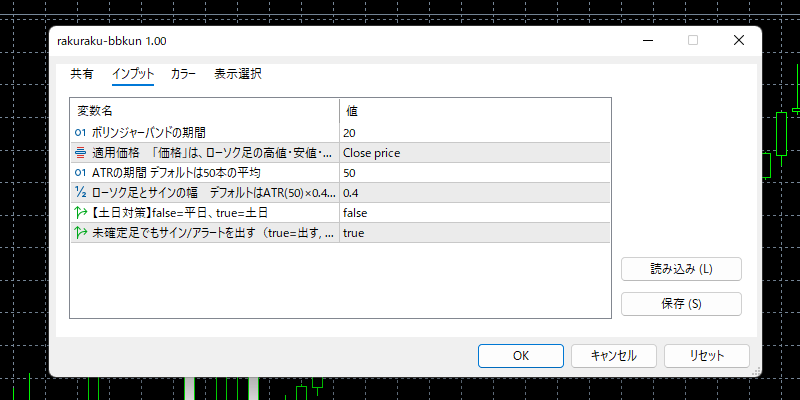Click the integer icon beside ボリンジャーバンドの期間

81,133
